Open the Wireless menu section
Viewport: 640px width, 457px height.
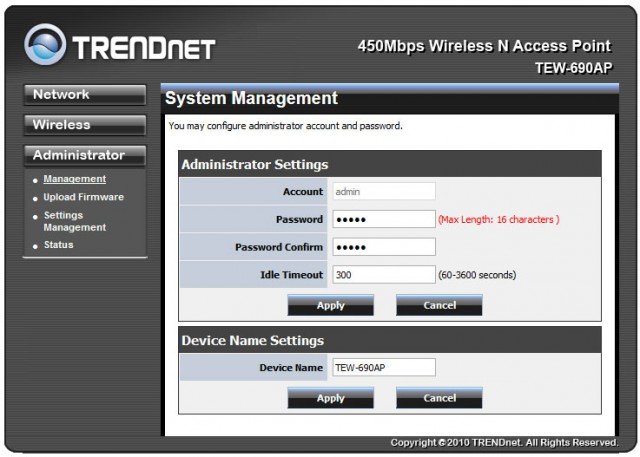[84, 125]
